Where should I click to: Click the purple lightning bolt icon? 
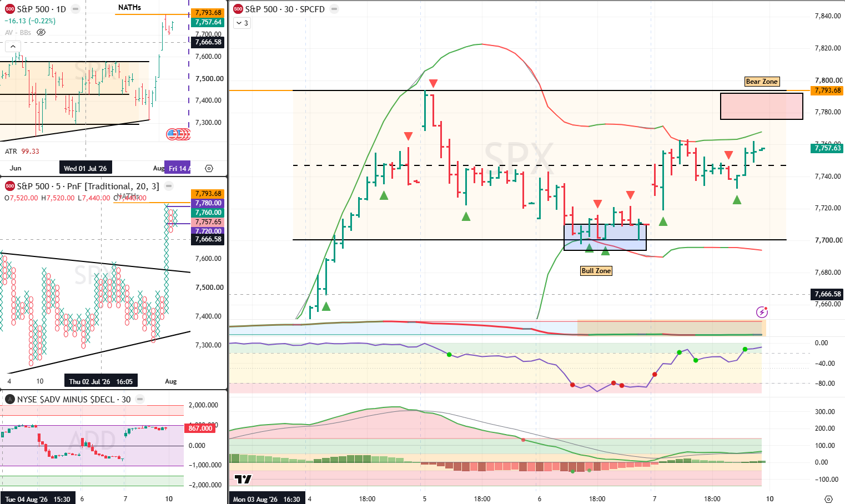(x=762, y=312)
